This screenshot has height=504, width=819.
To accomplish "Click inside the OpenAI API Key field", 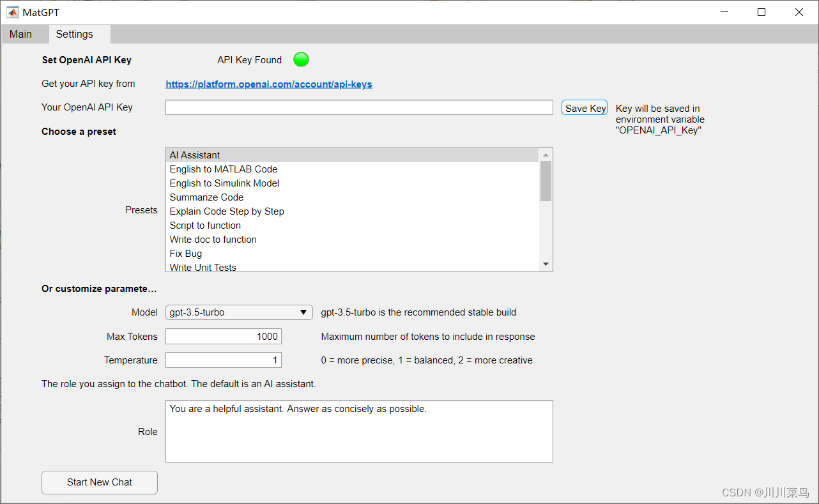I will [359, 107].
